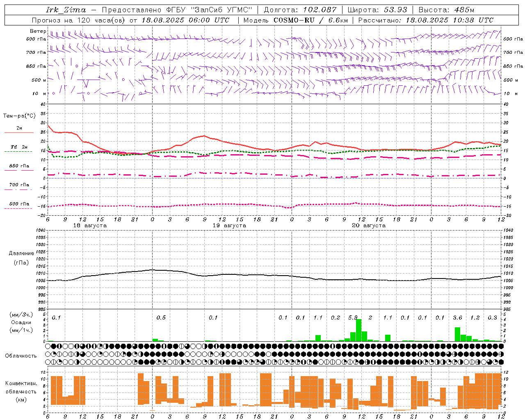Click the '19 августа' date label
This screenshot has height=420, width=525.
click(229, 226)
